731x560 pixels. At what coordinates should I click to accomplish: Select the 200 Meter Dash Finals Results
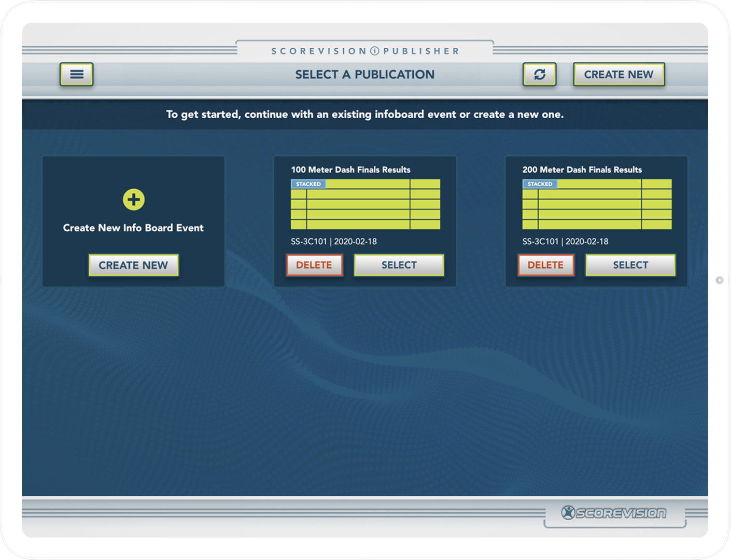point(630,265)
